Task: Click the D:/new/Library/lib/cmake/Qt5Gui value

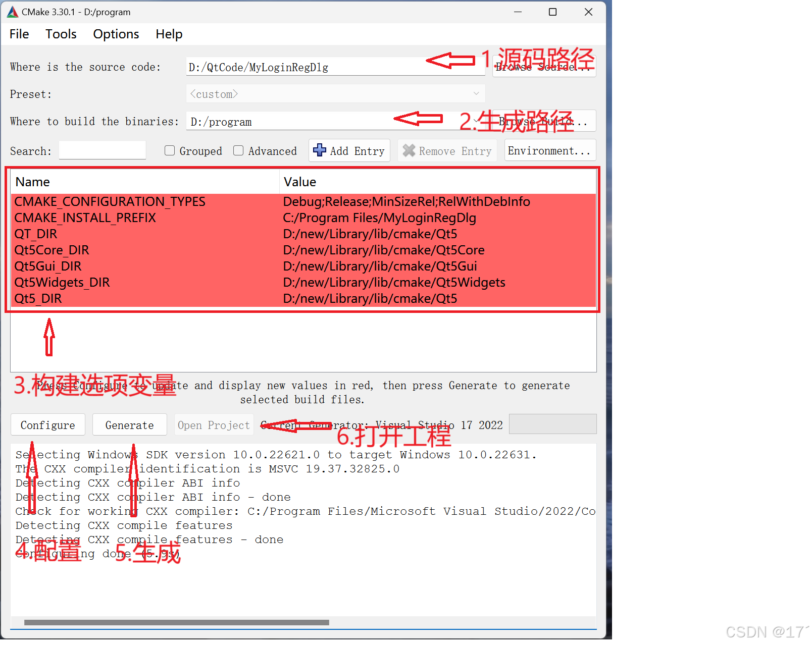Action: click(380, 266)
